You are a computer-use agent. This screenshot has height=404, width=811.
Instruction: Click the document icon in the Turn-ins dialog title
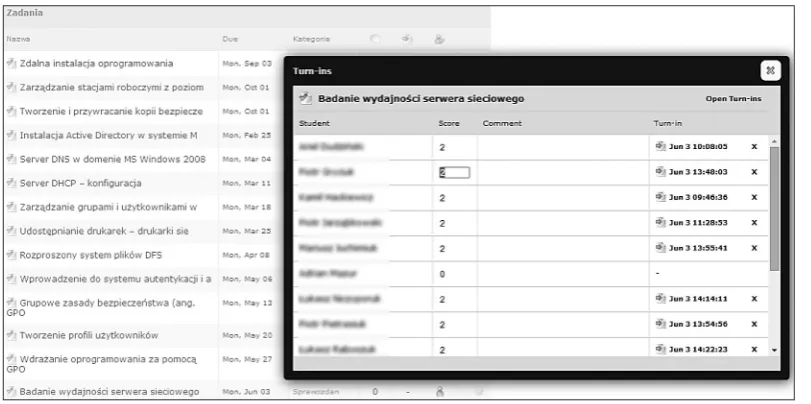click(306, 98)
